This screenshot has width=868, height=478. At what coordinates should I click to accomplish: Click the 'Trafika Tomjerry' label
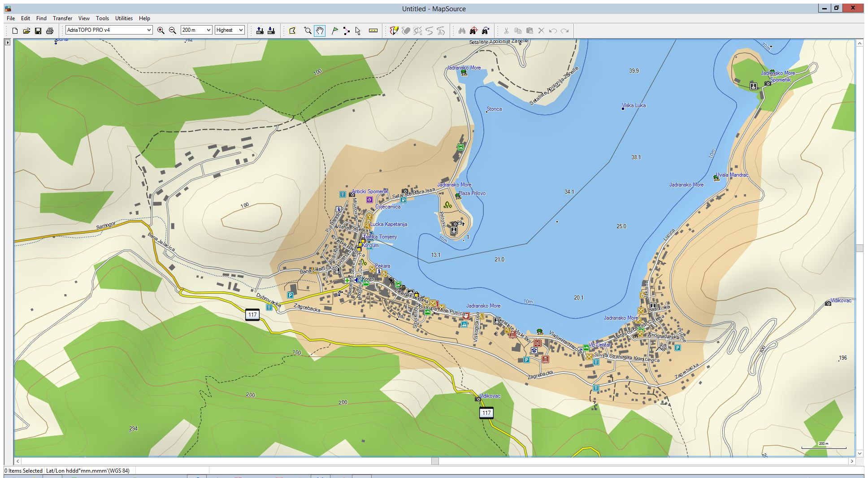[x=380, y=237]
